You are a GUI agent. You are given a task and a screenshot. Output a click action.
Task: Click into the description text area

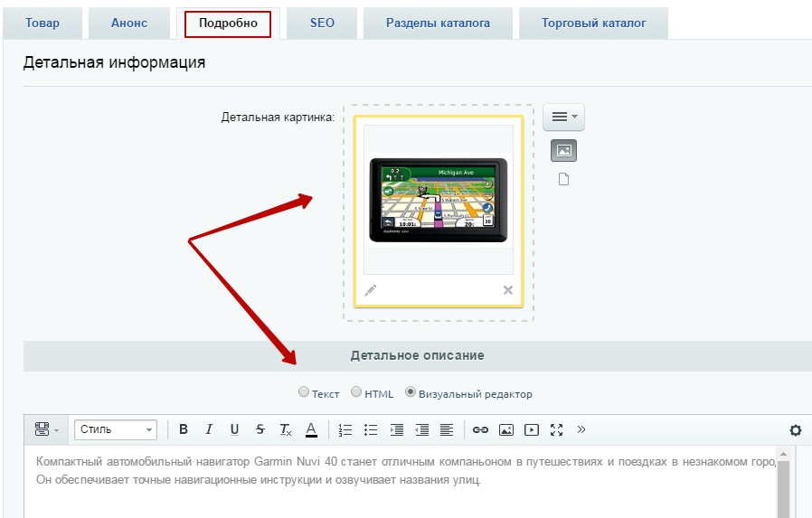[400, 482]
